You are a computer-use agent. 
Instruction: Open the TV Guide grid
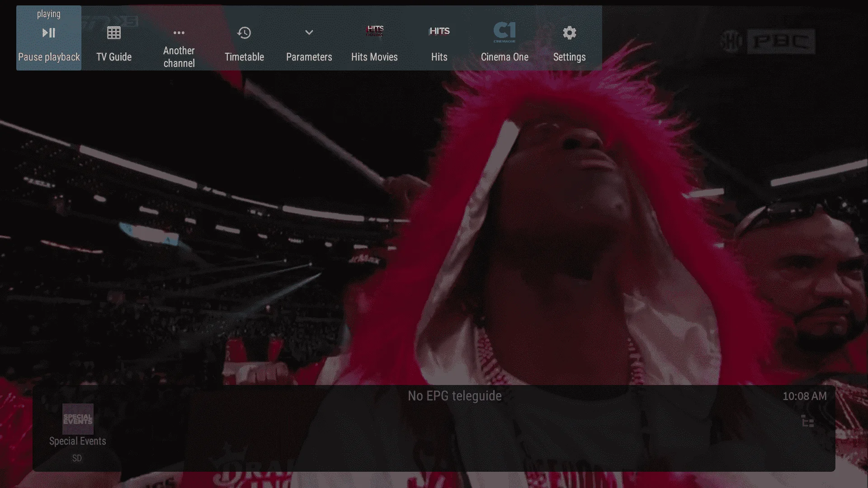pos(114,38)
